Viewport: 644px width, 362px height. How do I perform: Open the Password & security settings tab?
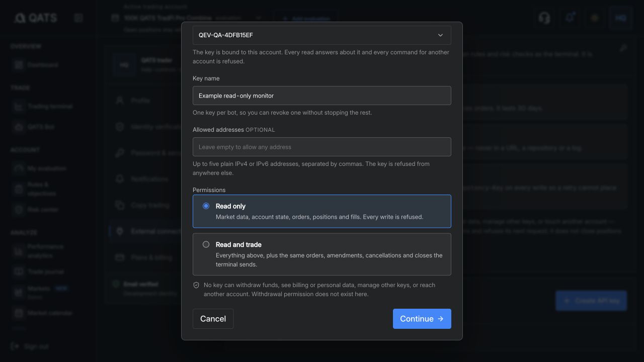pos(146,153)
